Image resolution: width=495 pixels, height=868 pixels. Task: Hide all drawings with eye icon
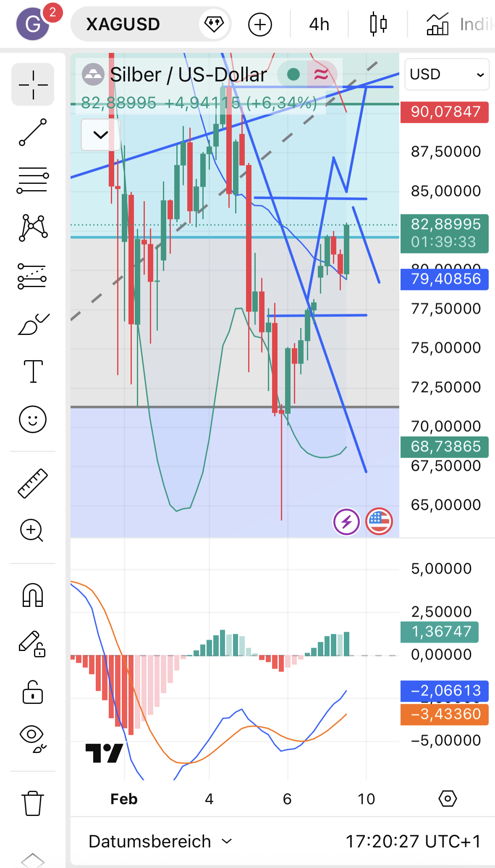coord(33,739)
